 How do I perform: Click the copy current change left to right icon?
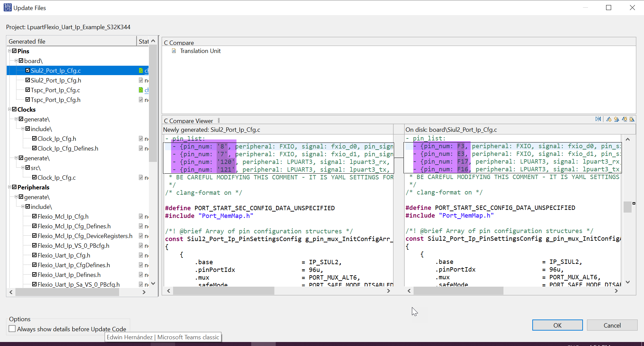tap(625, 119)
